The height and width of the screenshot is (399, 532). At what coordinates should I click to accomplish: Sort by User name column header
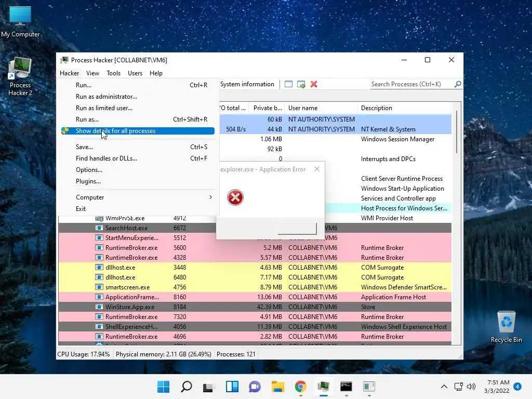pyautogui.click(x=321, y=108)
